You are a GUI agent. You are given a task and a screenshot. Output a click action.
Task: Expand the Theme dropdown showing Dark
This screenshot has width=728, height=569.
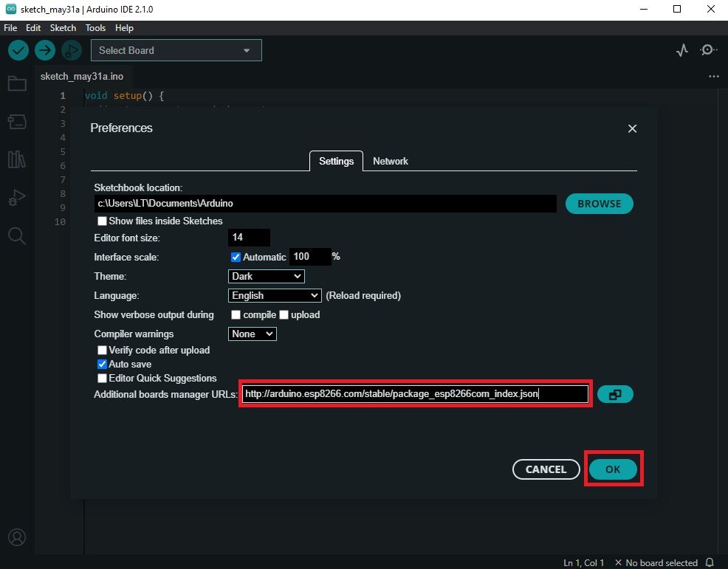[x=267, y=276]
